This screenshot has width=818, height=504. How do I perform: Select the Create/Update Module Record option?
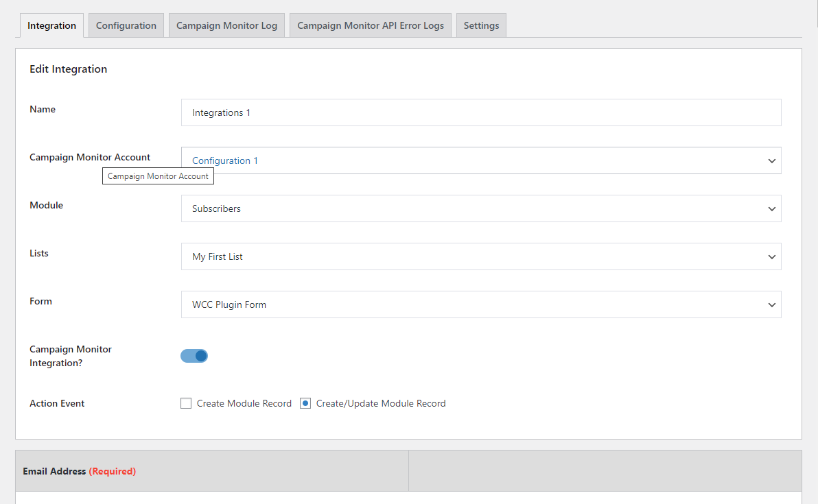305,403
